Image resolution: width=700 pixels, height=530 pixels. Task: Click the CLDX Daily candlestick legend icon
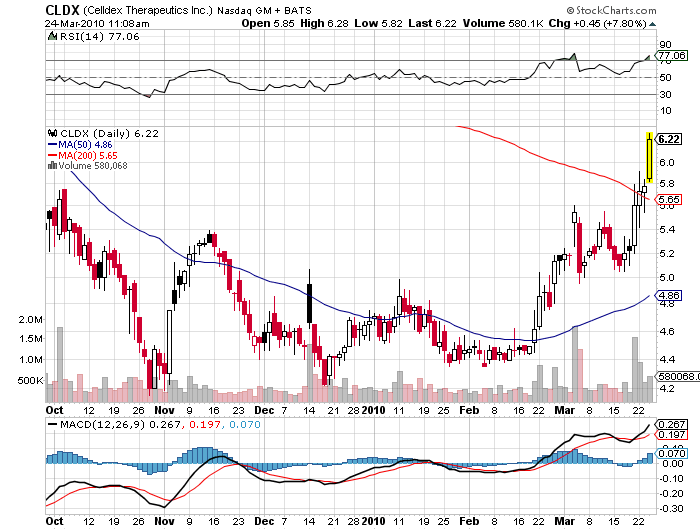click(51, 133)
